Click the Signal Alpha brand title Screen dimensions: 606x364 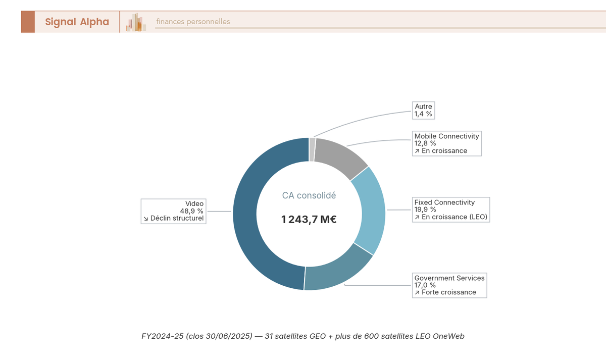tap(77, 22)
